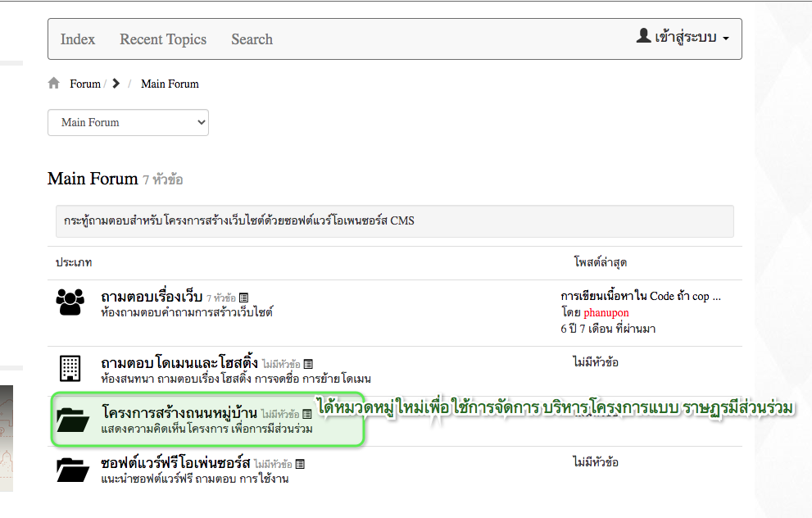812x518 pixels.
Task: Click the home icon in breadcrumb
Action: (x=54, y=84)
